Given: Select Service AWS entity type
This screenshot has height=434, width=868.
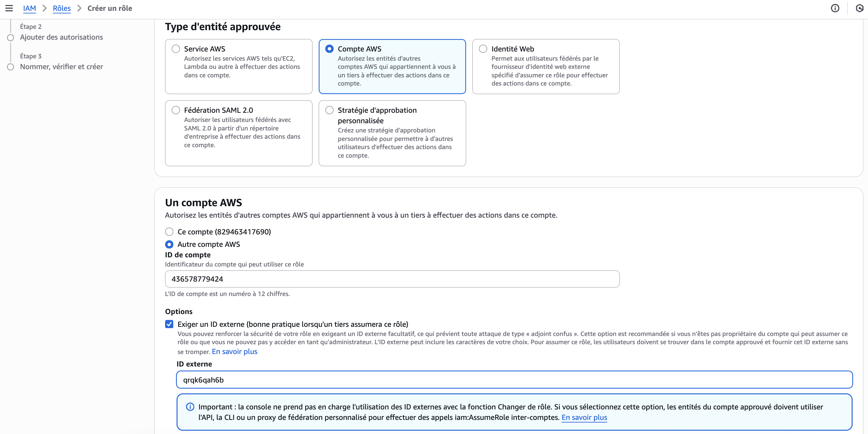Looking at the screenshot, I should point(176,49).
